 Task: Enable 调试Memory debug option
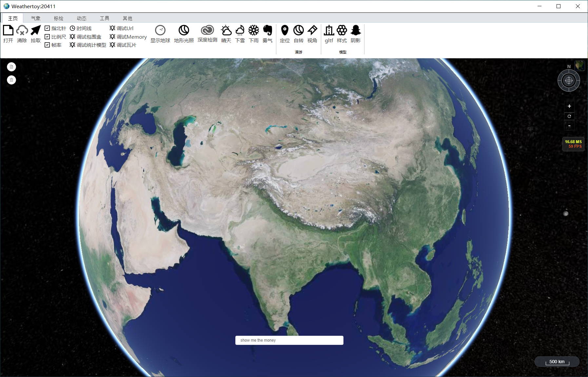point(128,37)
